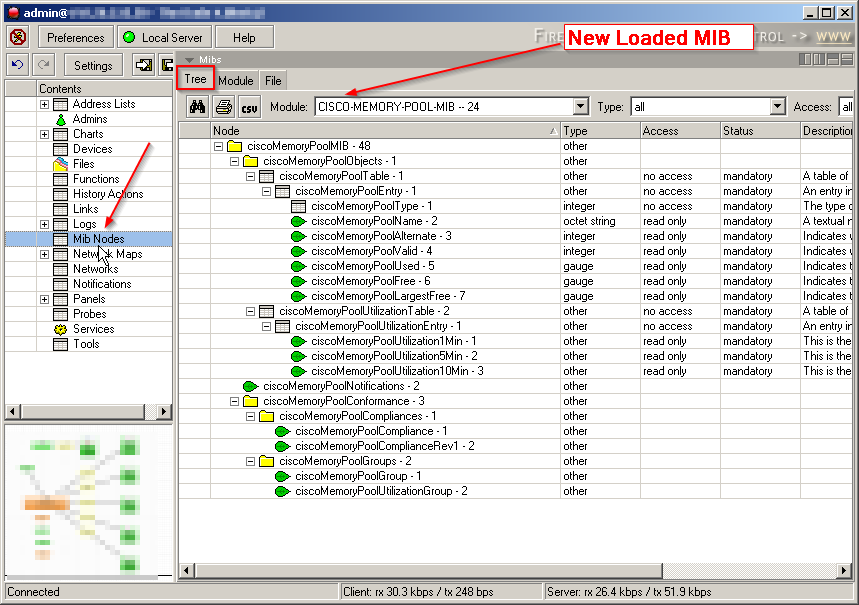Click MIB table horizontal scrollbar thumb
The height and width of the screenshot is (605, 859).
429,570
